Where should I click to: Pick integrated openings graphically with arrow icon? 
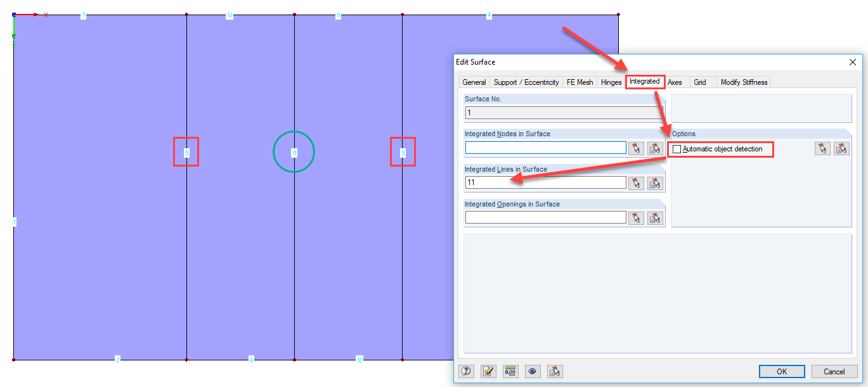636,218
